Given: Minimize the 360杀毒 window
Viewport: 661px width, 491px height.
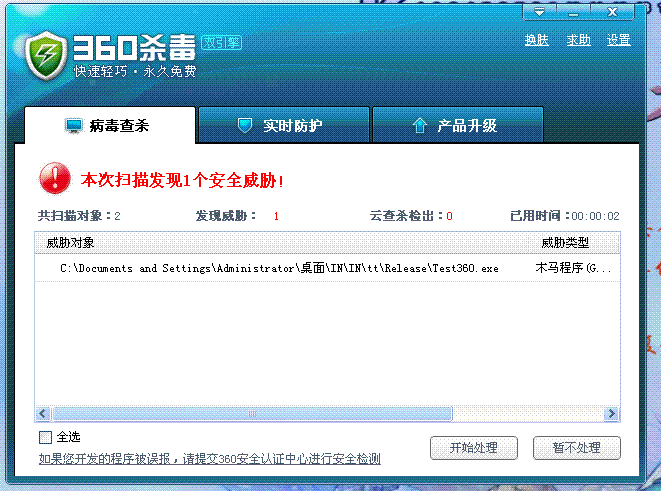Looking at the screenshot, I should coord(573,12).
